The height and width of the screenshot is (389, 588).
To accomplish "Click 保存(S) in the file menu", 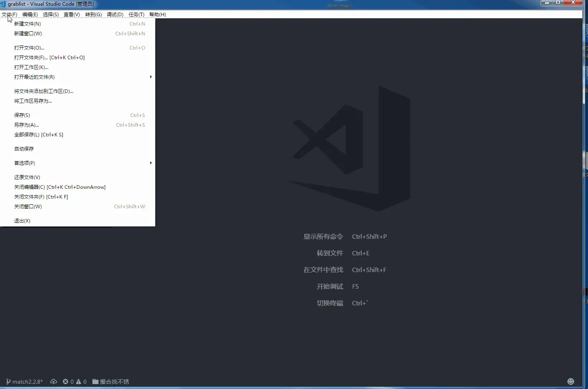I will point(78,115).
